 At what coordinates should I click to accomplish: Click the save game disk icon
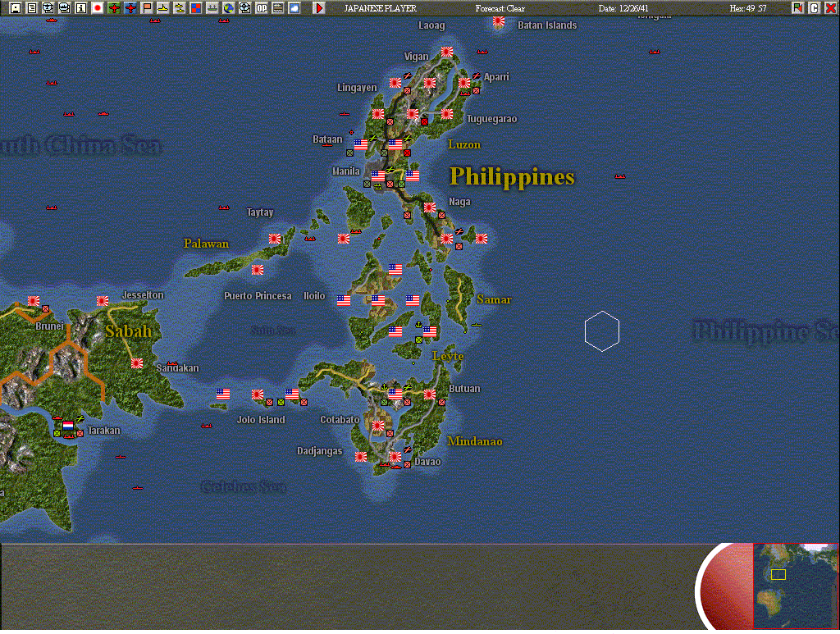point(15,7)
